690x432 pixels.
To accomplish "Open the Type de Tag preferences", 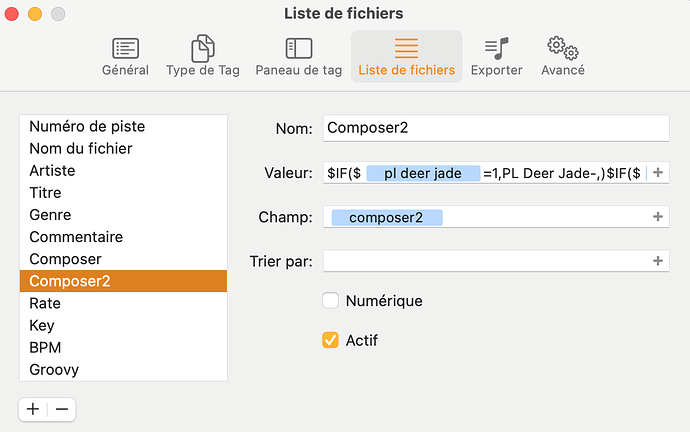I will pos(203,57).
